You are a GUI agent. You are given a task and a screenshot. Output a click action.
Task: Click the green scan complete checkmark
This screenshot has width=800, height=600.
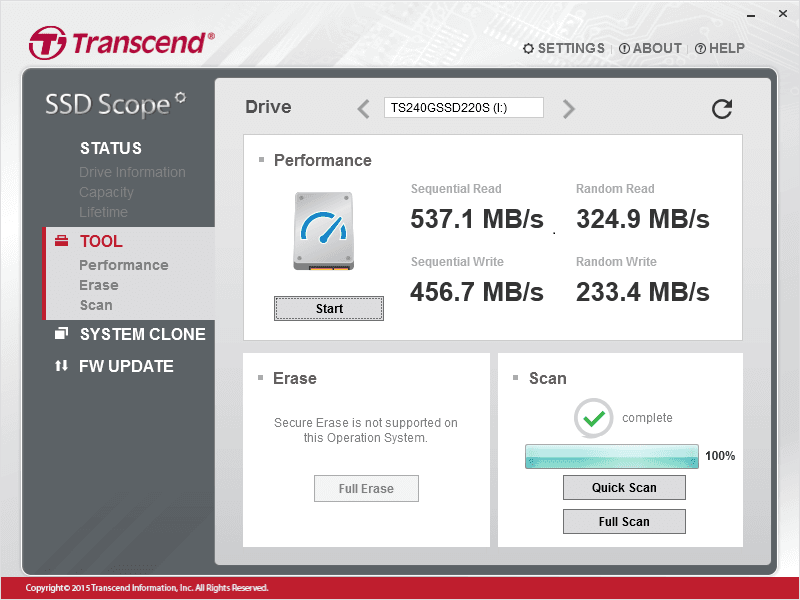(x=593, y=418)
